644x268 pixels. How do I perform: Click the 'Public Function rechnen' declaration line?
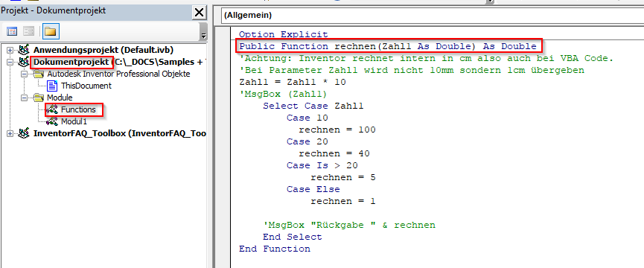coord(388,46)
